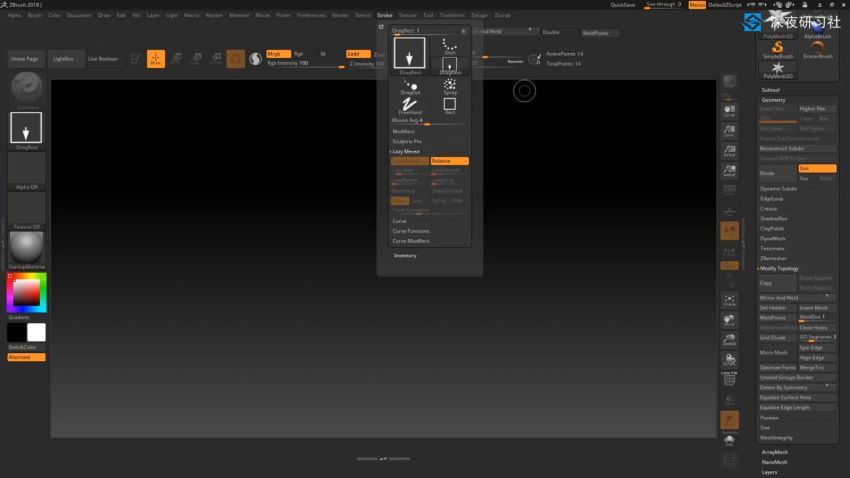Toggle the orange Gizmo 3D button

click(x=236, y=59)
